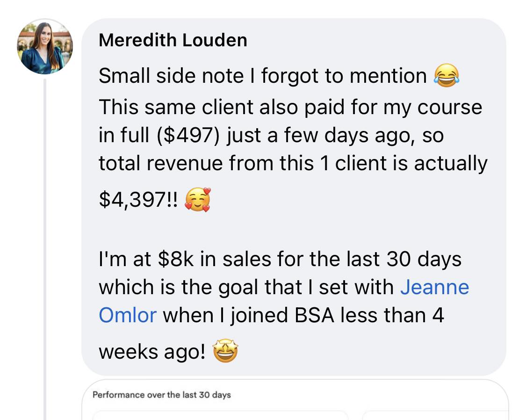Viewport: 526px width, 420px height.
Task: Click the 'Performance over the last 30 days' heading
Action: tap(162, 395)
